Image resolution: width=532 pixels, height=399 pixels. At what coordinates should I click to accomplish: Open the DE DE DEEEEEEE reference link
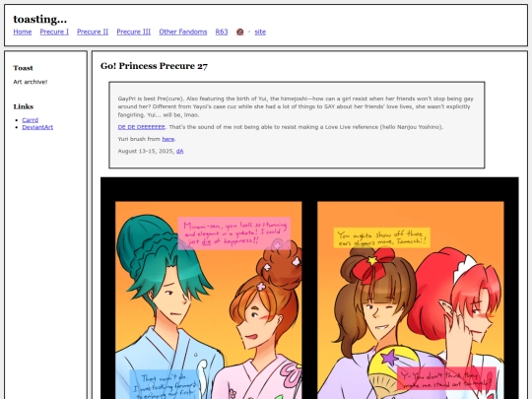click(x=142, y=127)
